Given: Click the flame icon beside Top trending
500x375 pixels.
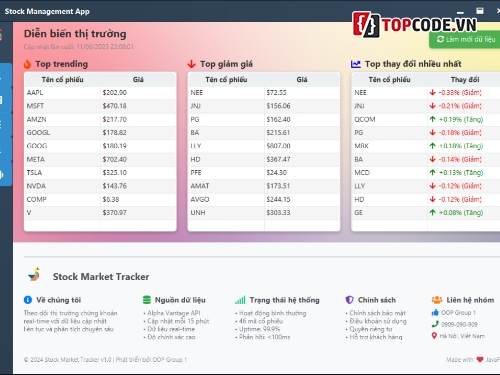Looking at the screenshot, I should (x=27, y=64).
